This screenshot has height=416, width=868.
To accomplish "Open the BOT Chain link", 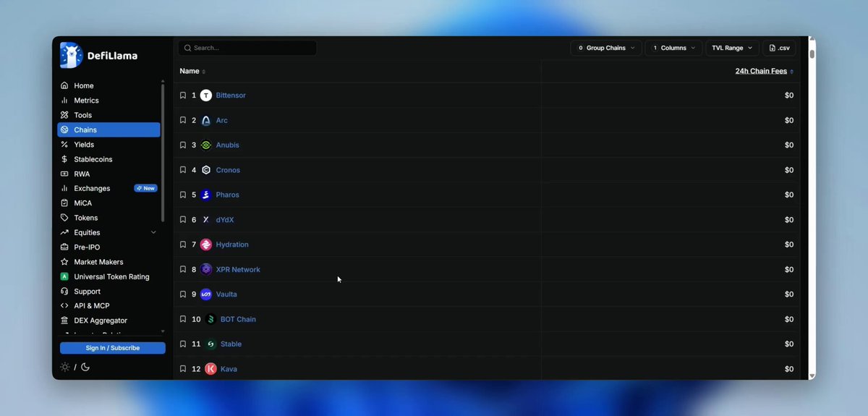I will (x=238, y=319).
